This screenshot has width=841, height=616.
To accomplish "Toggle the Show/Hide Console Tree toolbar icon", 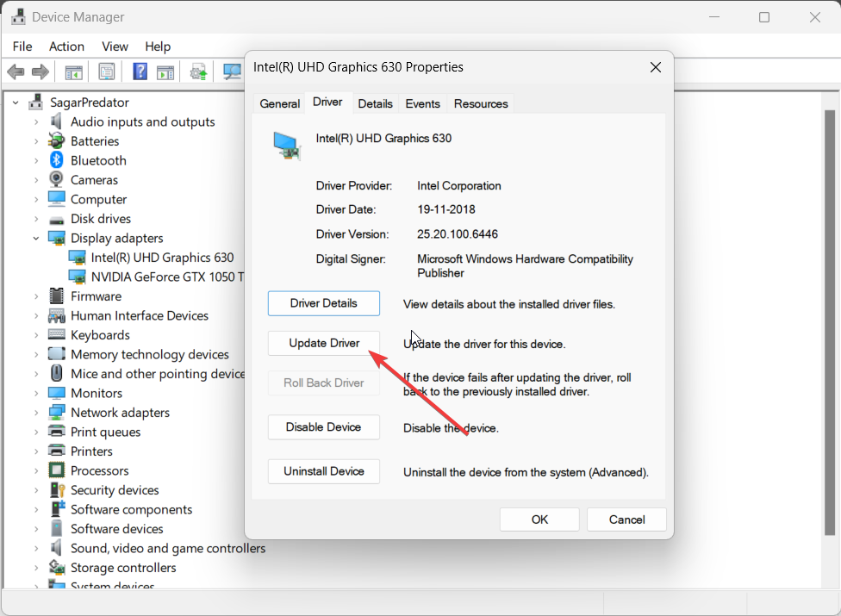I will (73, 72).
